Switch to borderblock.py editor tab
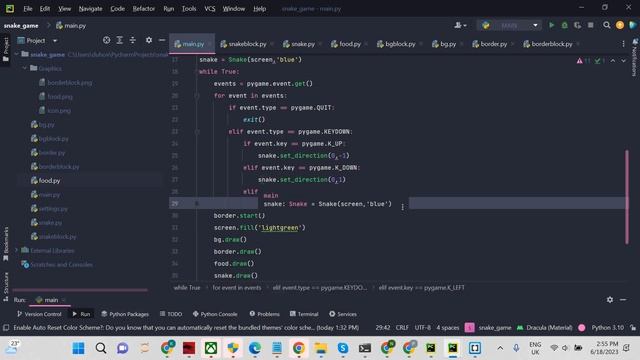The width and height of the screenshot is (640, 360). click(x=551, y=44)
